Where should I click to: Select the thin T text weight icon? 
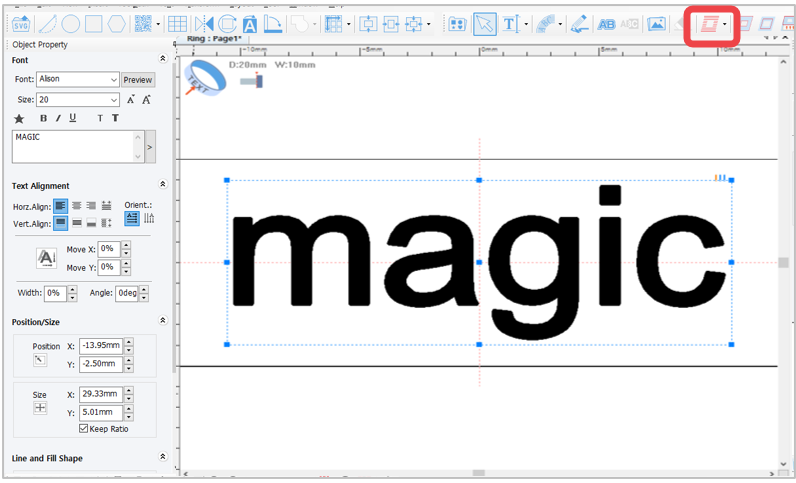(x=100, y=118)
